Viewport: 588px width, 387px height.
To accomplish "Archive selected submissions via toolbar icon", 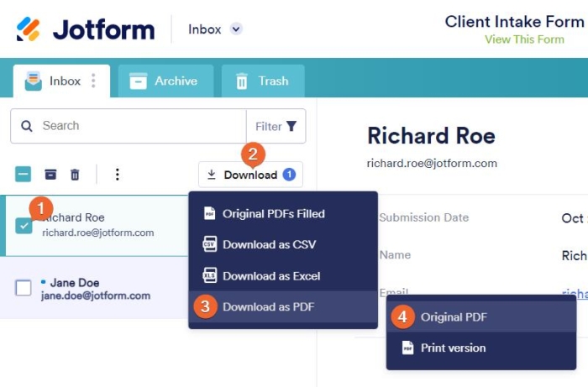I will pyautogui.click(x=50, y=175).
